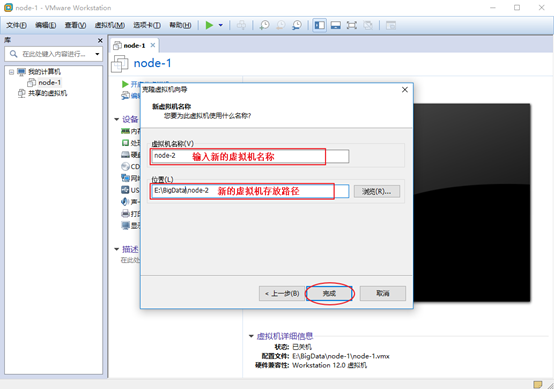This screenshot has height=389, width=554.
Task: Click the library search input field
Action: point(53,54)
